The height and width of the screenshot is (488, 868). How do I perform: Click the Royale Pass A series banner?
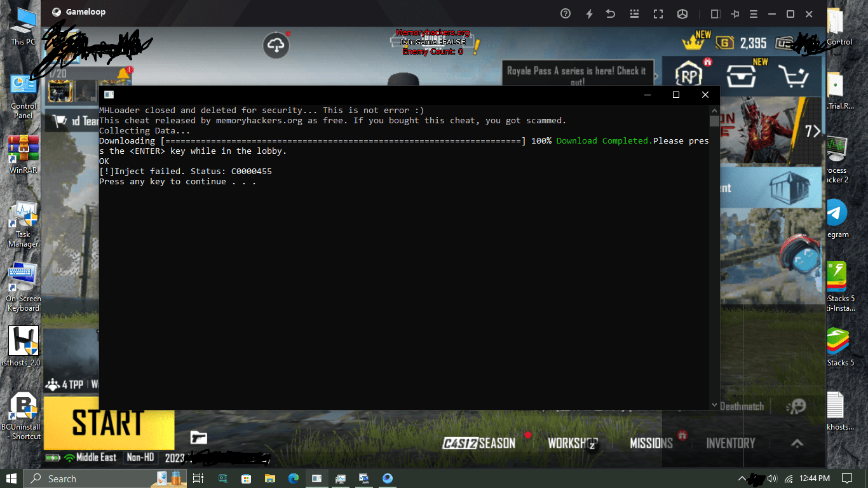coord(577,77)
